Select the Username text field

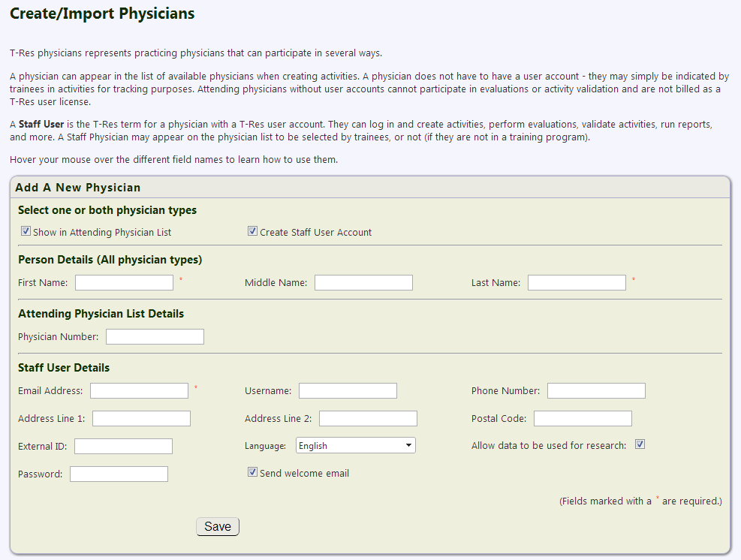pos(348,391)
